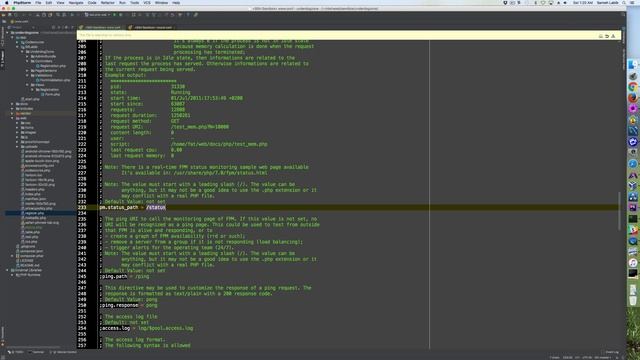Expand External Libraries node arrow
This screenshot has width=640, height=360.
(x=8, y=270)
